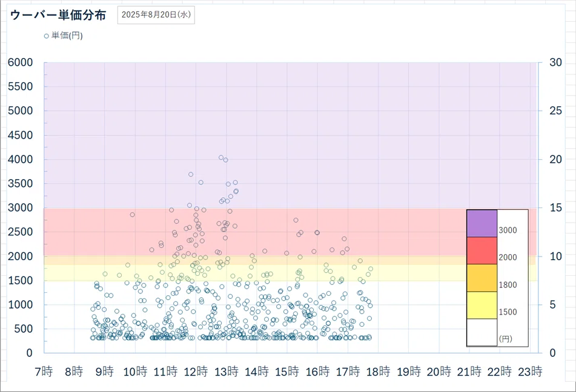The image size is (576, 392).
Task: Click the 17時 horizontal axis label
Action: coord(348,371)
